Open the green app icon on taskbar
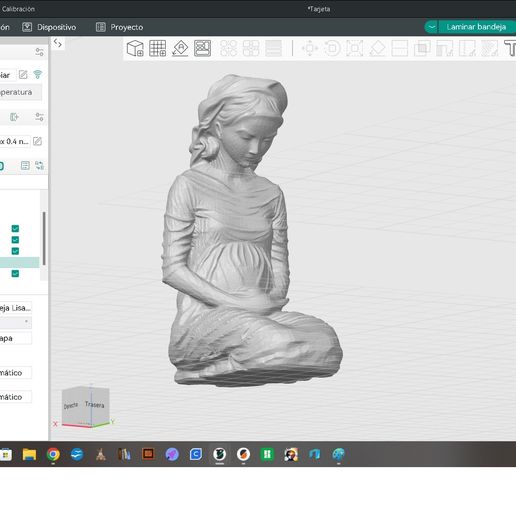This screenshot has width=516, height=516. [x=267, y=454]
